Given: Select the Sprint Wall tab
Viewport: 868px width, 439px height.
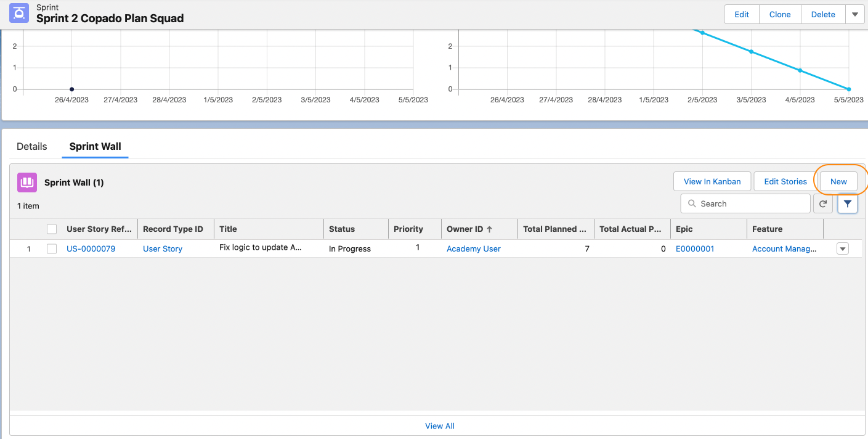Looking at the screenshot, I should coord(95,146).
